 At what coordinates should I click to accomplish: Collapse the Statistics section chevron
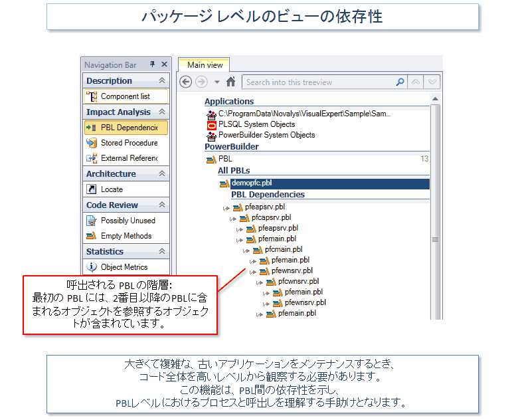point(161,252)
